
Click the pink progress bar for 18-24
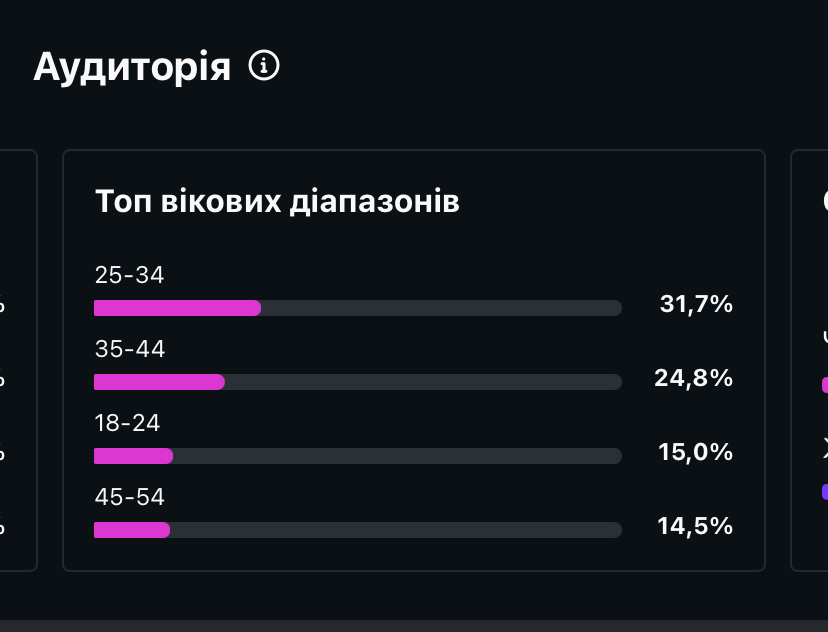point(133,456)
